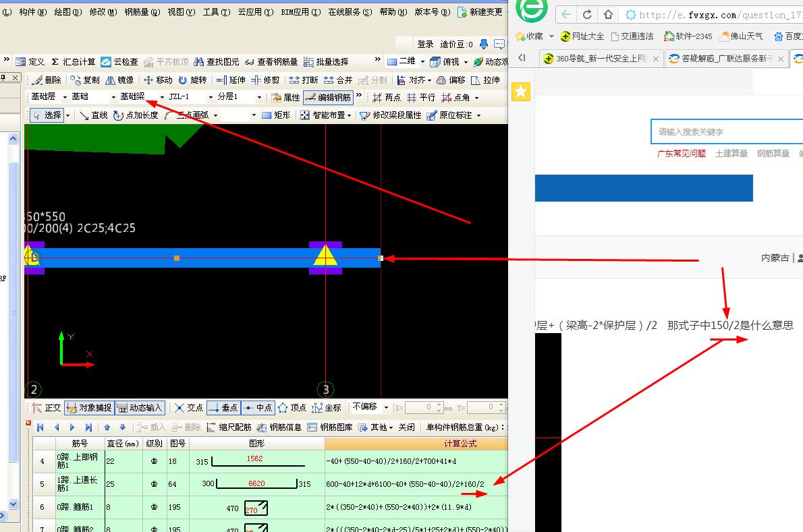Toggle 正交 orthogonal mode

tap(47, 408)
